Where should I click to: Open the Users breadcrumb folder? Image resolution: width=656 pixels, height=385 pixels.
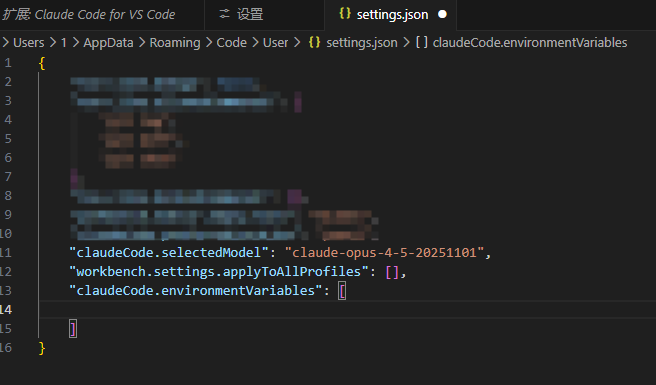[x=28, y=43]
